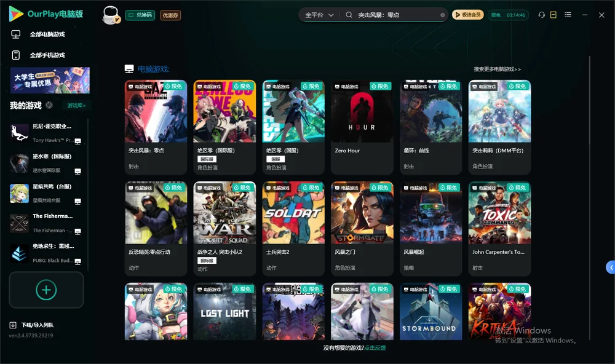This screenshot has width=615, height=364.
Task: Expand the blue side panel arrow
Action: (x=611, y=267)
